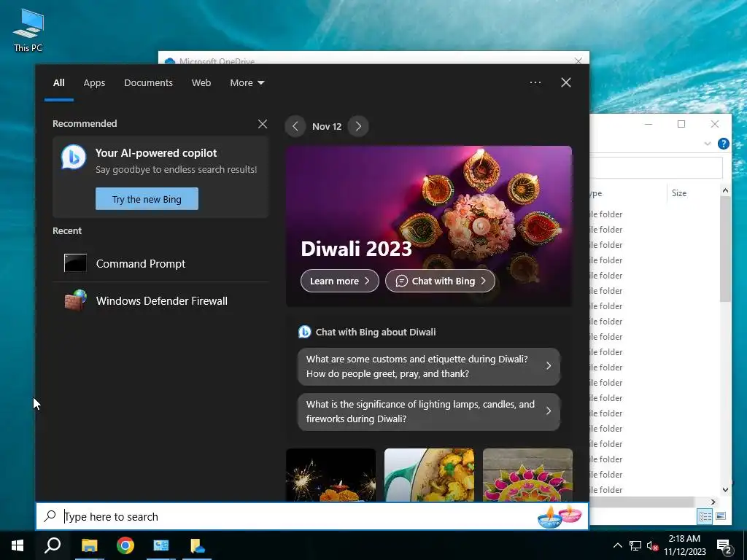Viewport: 747px width, 560px height.
Task: Open Server Manager taskbar icon
Action: pos(161,545)
